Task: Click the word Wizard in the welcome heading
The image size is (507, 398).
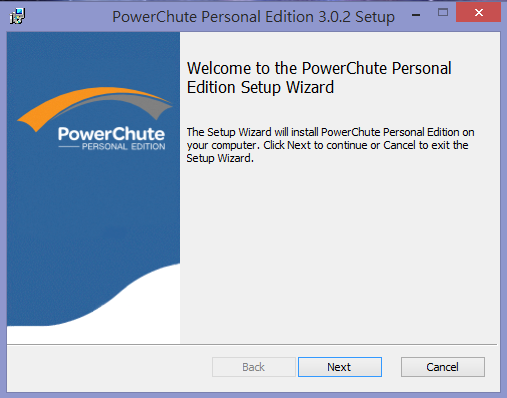Action: tap(310, 87)
